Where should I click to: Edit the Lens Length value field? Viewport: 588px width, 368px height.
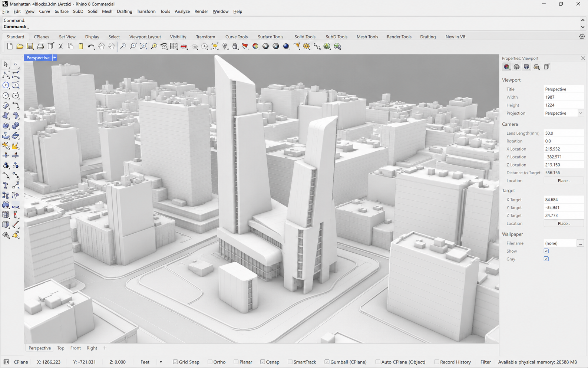[564, 133]
